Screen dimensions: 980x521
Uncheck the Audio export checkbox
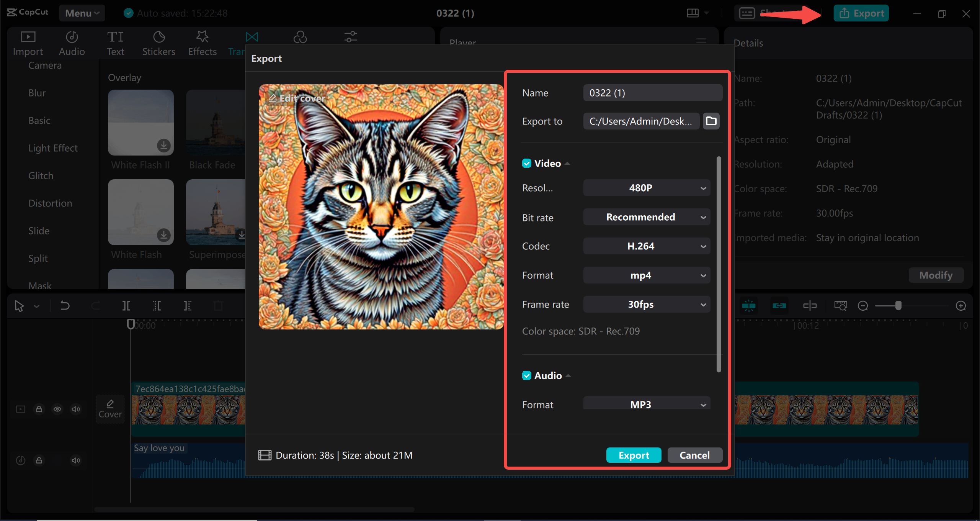[x=527, y=375]
